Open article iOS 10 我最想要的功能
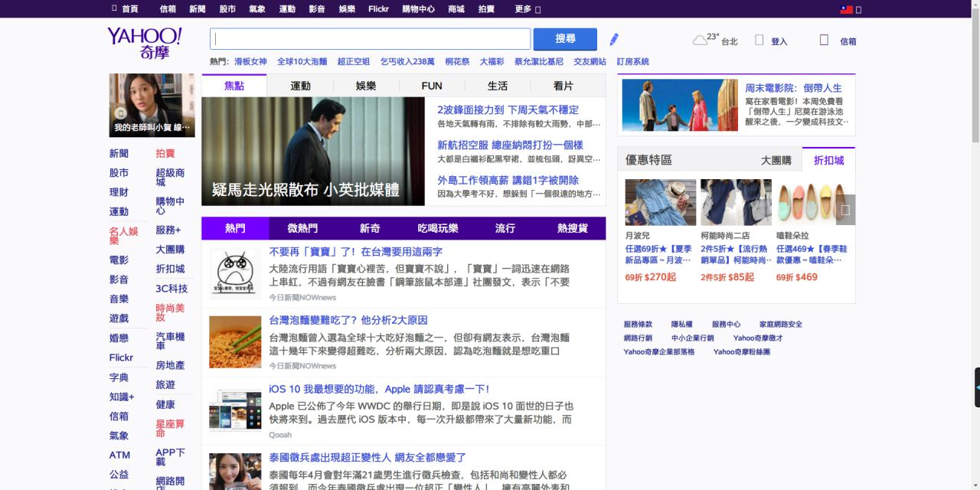The image size is (980, 490). pyautogui.click(x=379, y=389)
